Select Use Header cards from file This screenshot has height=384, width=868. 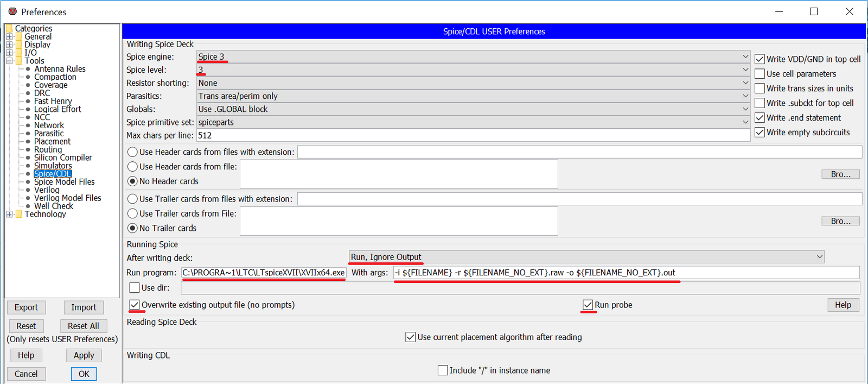(132, 167)
